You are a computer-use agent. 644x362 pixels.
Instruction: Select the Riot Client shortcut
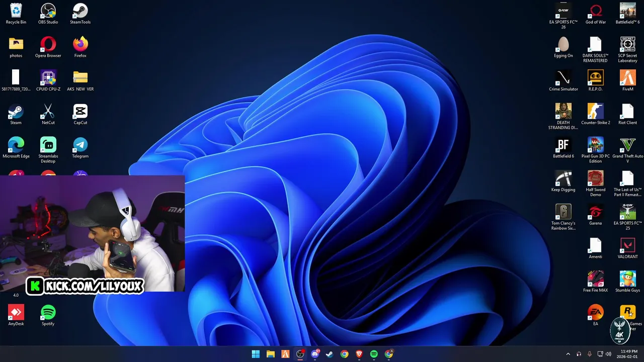[x=628, y=114]
